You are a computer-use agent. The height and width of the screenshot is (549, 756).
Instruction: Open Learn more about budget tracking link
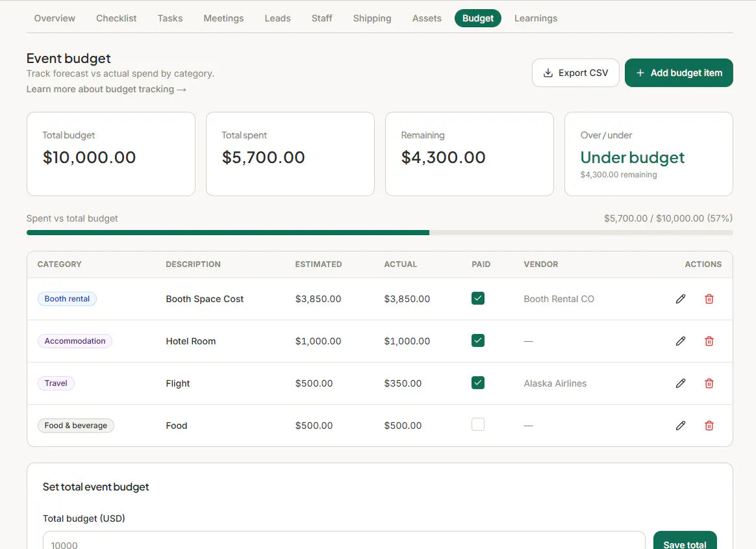106,89
